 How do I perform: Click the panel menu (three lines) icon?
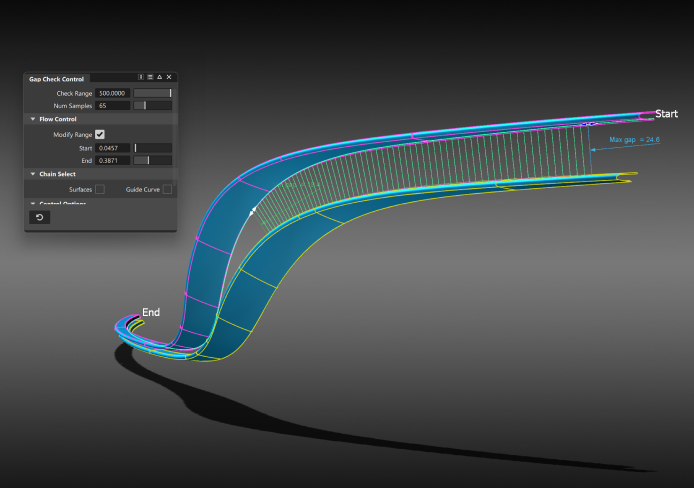[150, 77]
